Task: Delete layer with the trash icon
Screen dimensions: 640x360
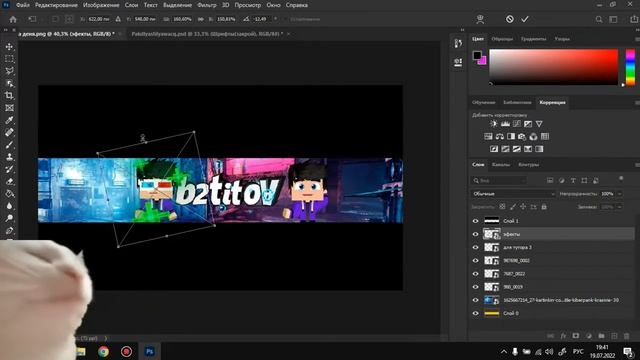Action: coord(627,336)
